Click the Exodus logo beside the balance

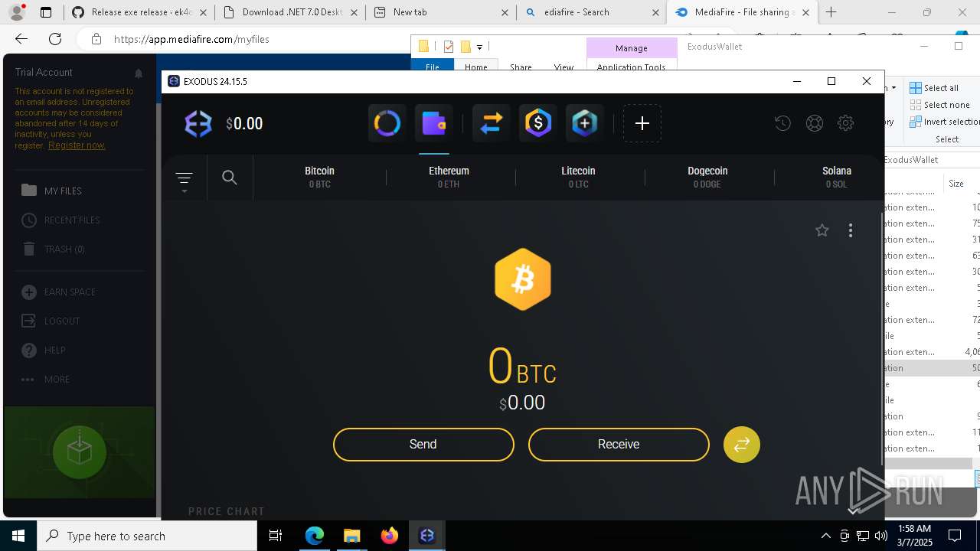click(x=198, y=123)
